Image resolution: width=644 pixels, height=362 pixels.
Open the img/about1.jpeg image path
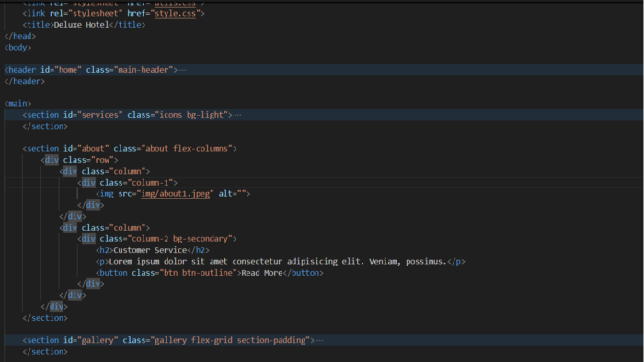[x=176, y=194]
